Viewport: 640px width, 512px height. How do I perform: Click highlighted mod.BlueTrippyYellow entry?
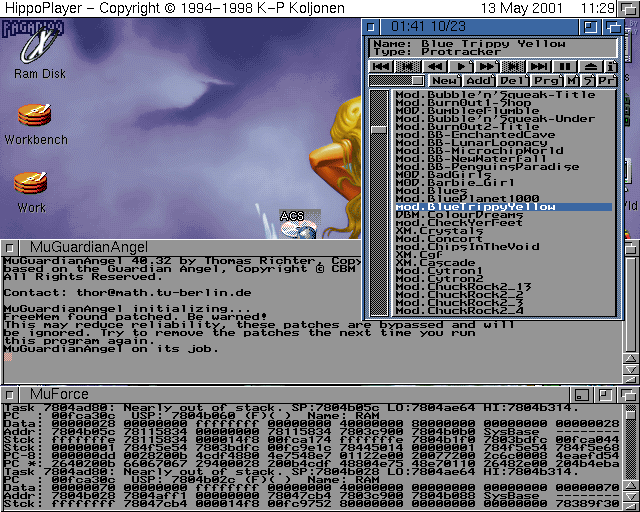pyautogui.click(x=504, y=207)
